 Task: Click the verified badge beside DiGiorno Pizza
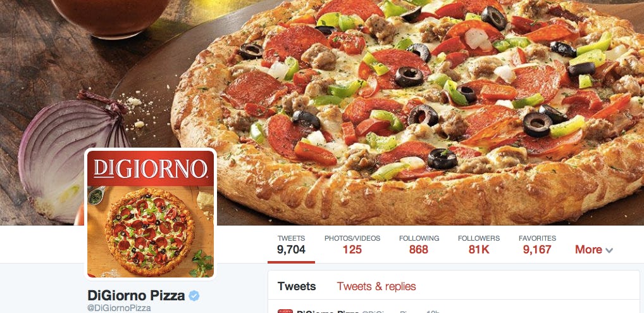pos(194,296)
